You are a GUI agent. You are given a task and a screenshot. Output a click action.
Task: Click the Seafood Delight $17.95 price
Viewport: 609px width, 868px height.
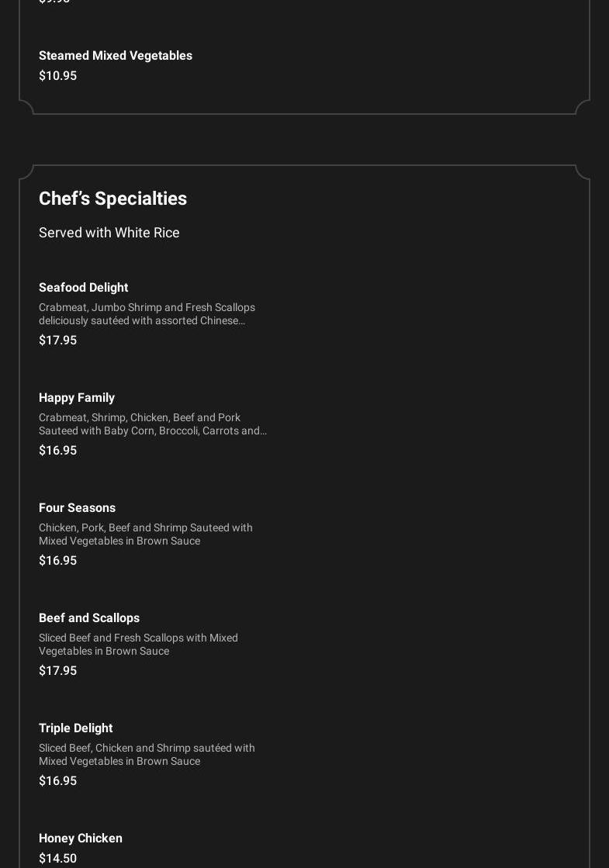coord(57,341)
